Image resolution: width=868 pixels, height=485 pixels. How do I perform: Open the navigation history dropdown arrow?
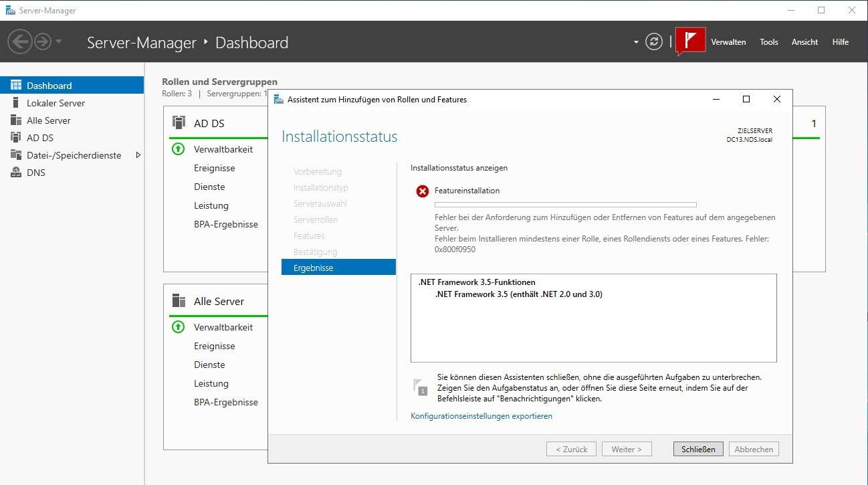(x=59, y=42)
